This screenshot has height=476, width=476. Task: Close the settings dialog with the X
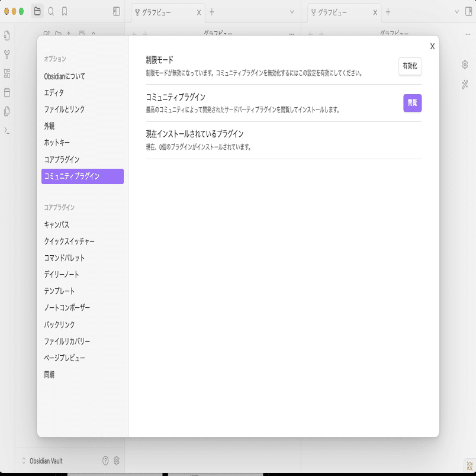click(432, 46)
